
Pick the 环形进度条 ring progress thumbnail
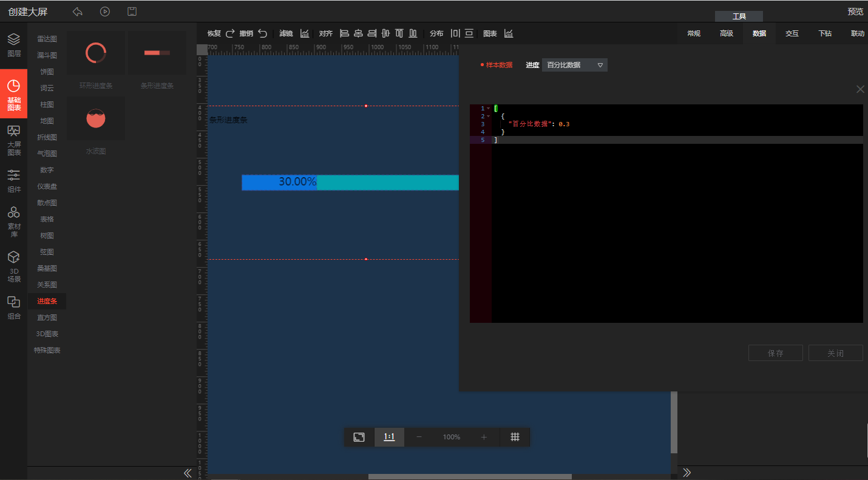click(x=96, y=53)
